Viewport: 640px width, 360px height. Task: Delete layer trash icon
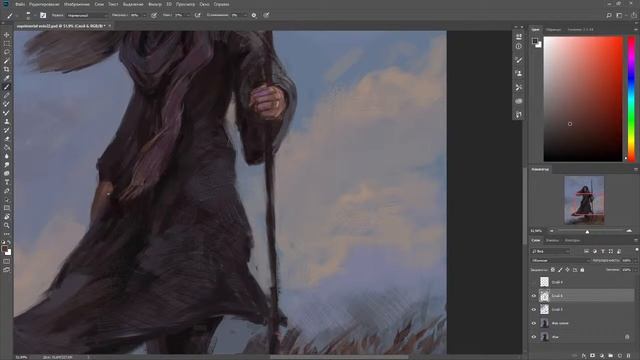tap(629, 356)
